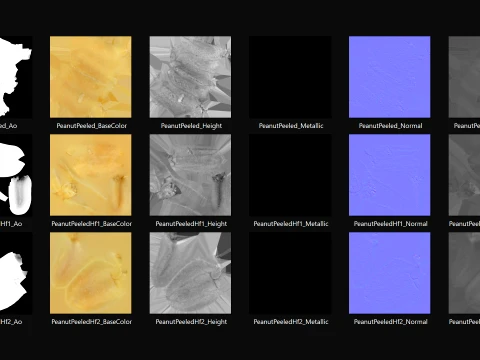Click the PeanutPeeledHf2_BaseColor label

pos(92,322)
